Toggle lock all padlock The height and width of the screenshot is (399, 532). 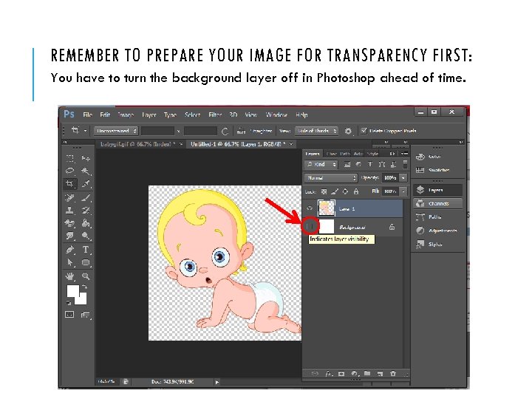[356, 191]
